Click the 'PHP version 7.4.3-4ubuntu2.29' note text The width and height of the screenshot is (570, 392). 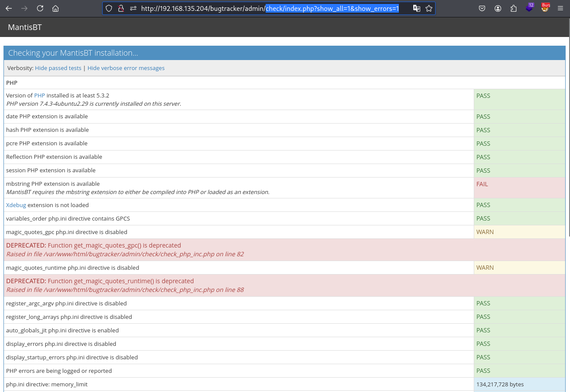click(94, 104)
